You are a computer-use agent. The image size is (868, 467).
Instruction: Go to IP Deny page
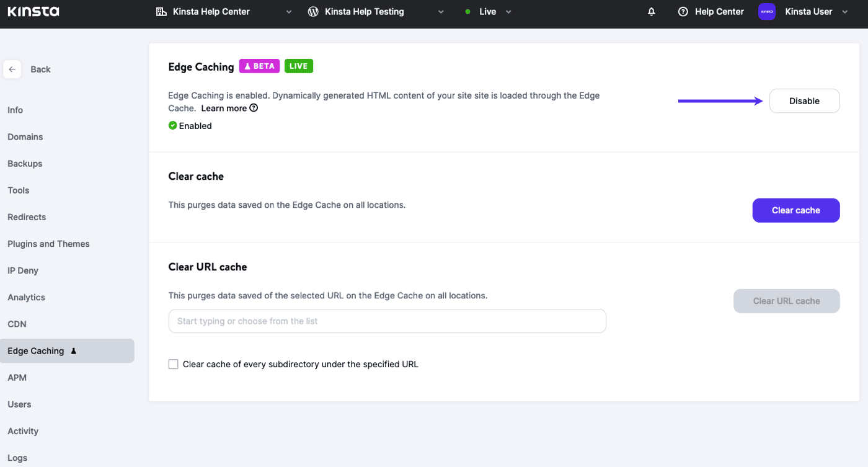click(x=23, y=270)
